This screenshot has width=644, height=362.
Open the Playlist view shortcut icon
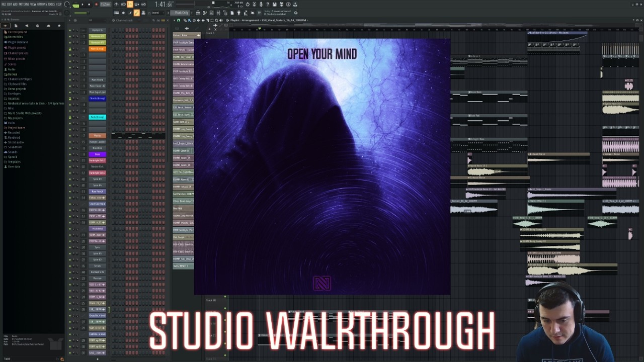click(x=198, y=13)
